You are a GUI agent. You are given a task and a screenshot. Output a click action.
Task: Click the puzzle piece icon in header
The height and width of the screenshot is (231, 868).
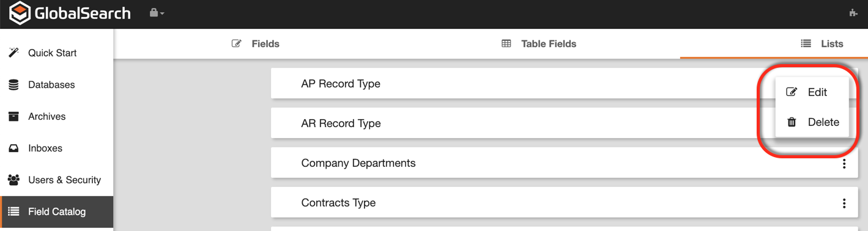coord(854,13)
